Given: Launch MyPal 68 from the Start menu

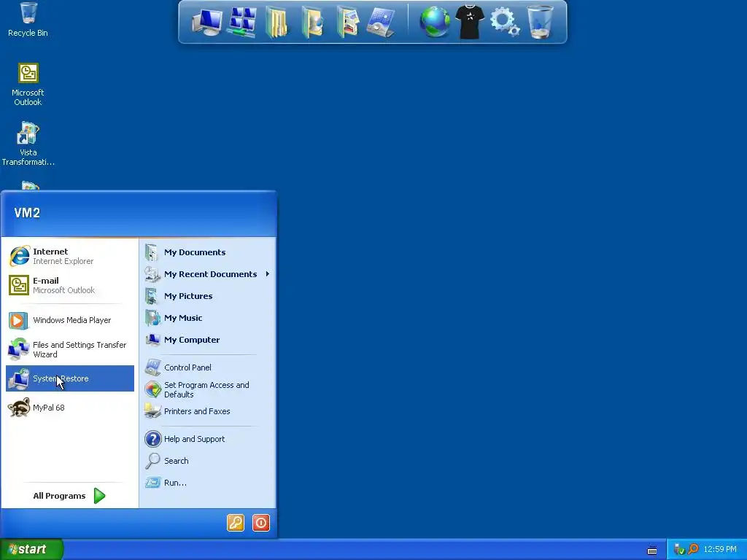Looking at the screenshot, I should tap(70, 408).
